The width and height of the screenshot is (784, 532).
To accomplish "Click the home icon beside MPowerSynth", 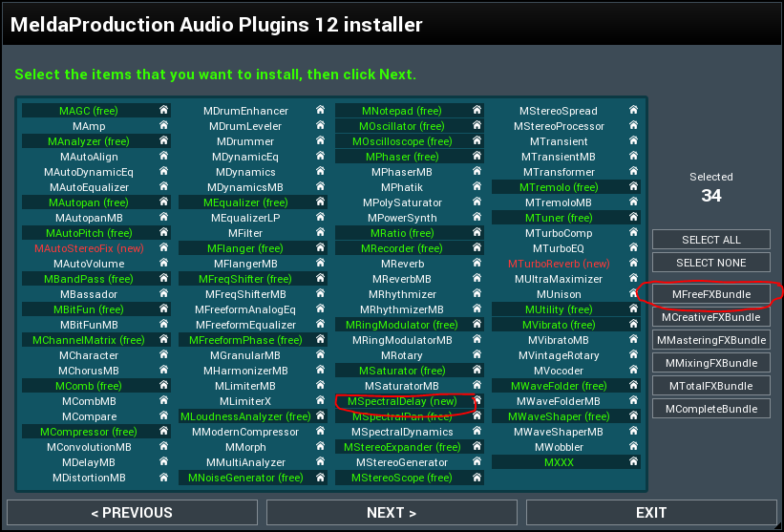I will [x=477, y=217].
